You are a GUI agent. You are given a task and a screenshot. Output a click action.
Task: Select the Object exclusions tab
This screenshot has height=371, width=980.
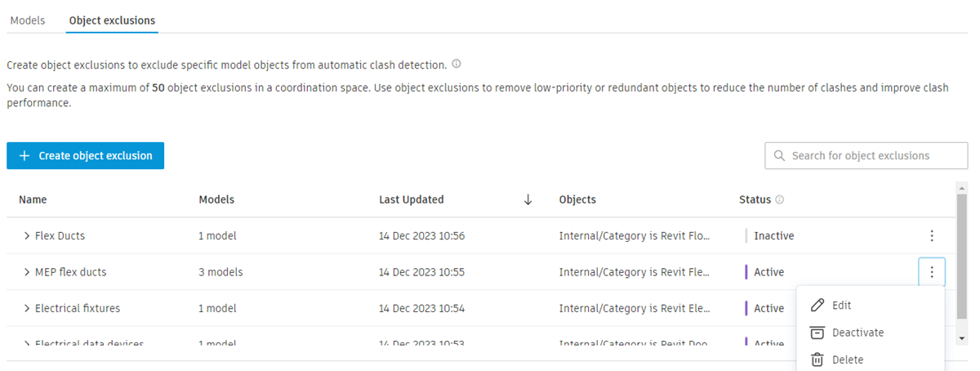(112, 20)
